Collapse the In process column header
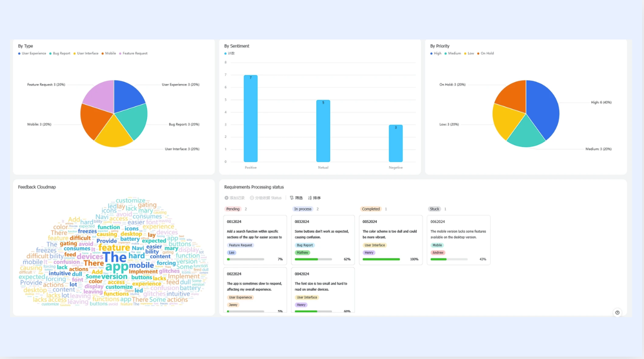The width and height of the screenshot is (644, 359). pyautogui.click(x=303, y=209)
